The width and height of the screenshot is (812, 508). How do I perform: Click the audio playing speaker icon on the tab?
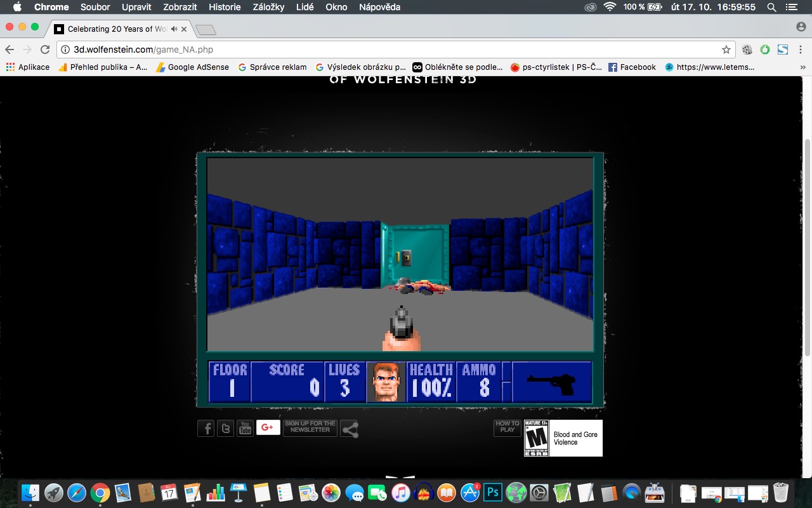pos(174,29)
